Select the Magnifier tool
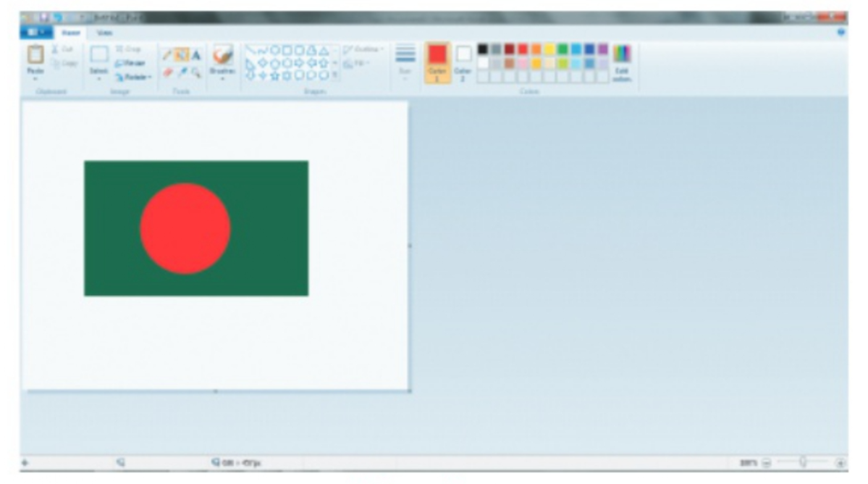Screen dimensions: 868x484 coord(195,72)
